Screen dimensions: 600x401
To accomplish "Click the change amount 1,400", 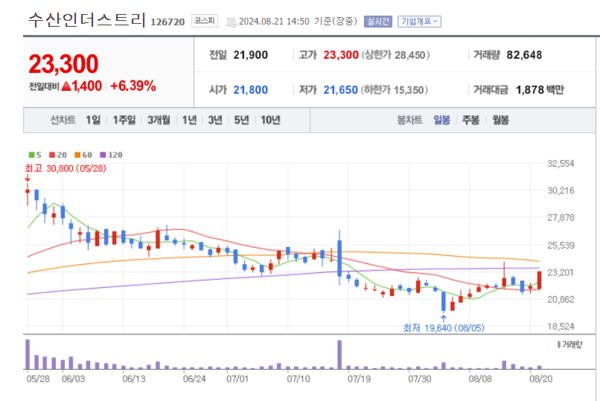I will click(x=86, y=86).
